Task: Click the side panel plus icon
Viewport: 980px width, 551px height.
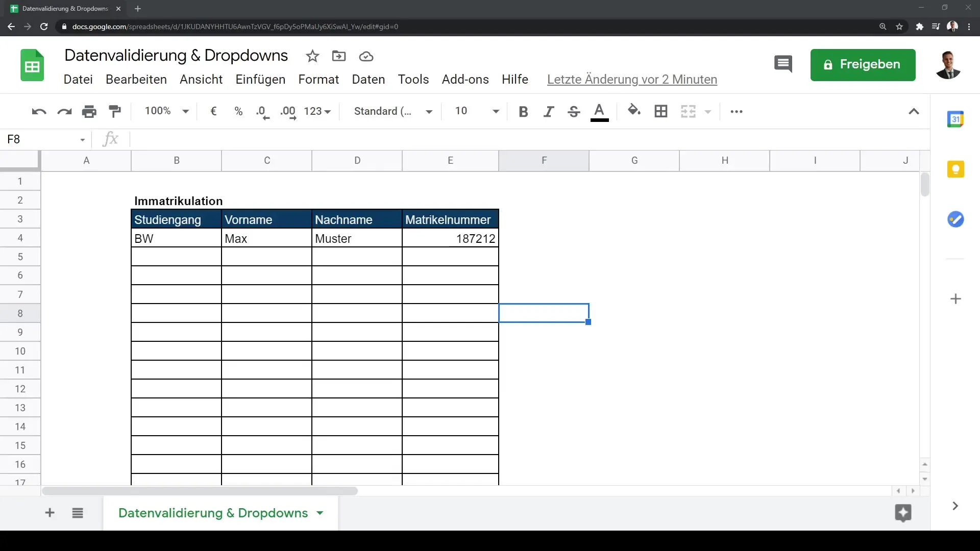Action: pos(955,299)
